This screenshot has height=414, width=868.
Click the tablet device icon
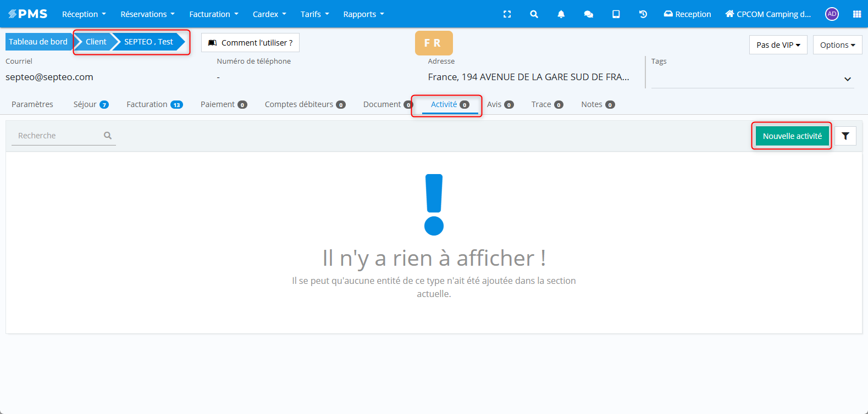[616, 14]
